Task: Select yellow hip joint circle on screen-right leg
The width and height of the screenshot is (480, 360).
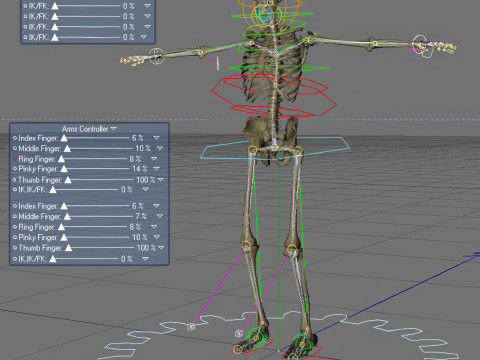Action: point(298,151)
